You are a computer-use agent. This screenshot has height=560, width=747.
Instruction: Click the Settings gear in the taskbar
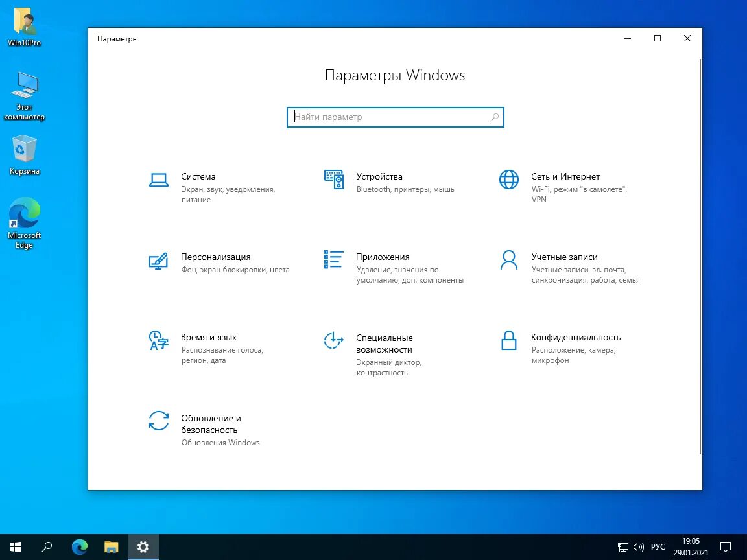tap(143, 546)
